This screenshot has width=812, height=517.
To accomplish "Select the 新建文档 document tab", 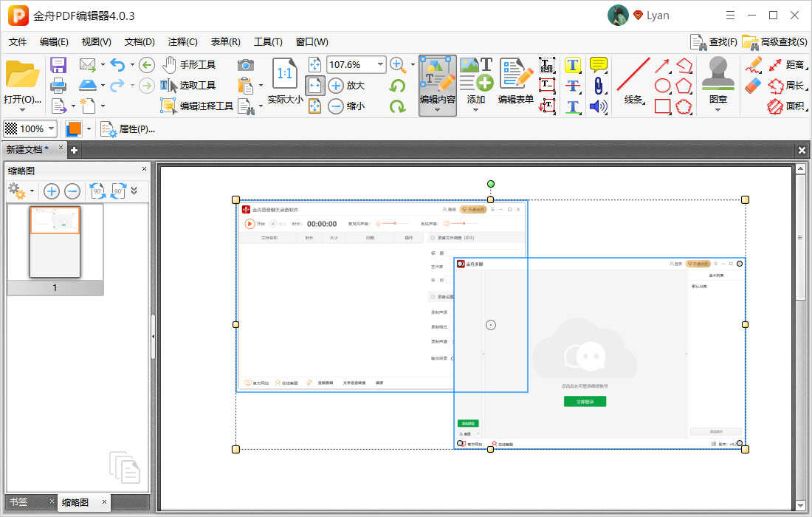I will point(27,149).
